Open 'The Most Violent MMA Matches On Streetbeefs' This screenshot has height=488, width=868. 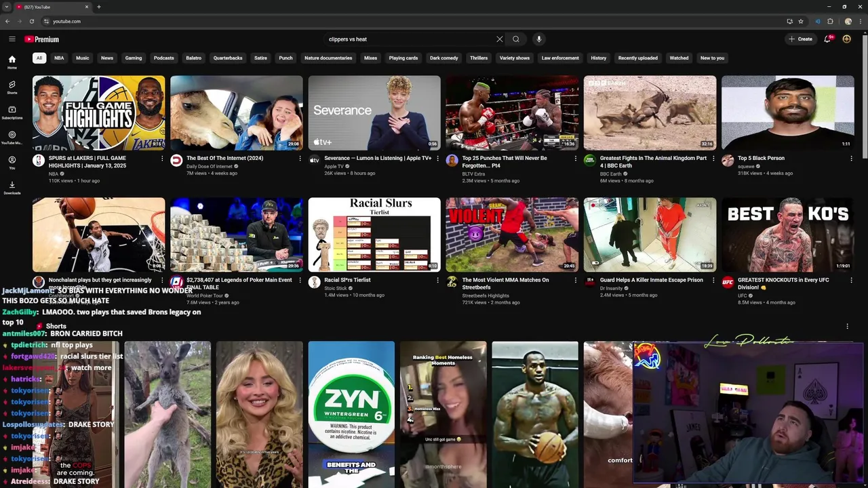tap(506, 283)
